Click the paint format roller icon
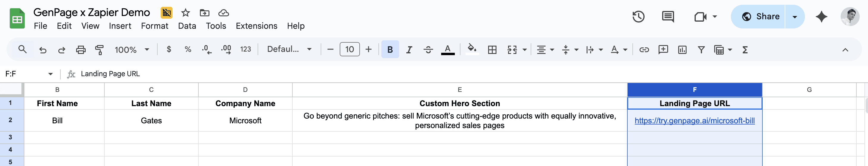Viewport: 868px width, 166px height. click(x=99, y=50)
